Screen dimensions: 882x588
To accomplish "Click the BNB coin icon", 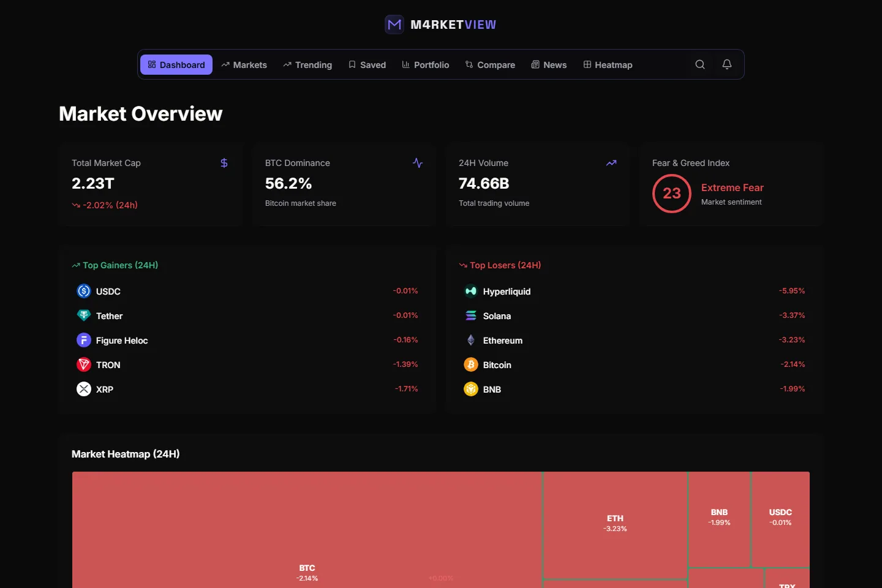I will (471, 389).
